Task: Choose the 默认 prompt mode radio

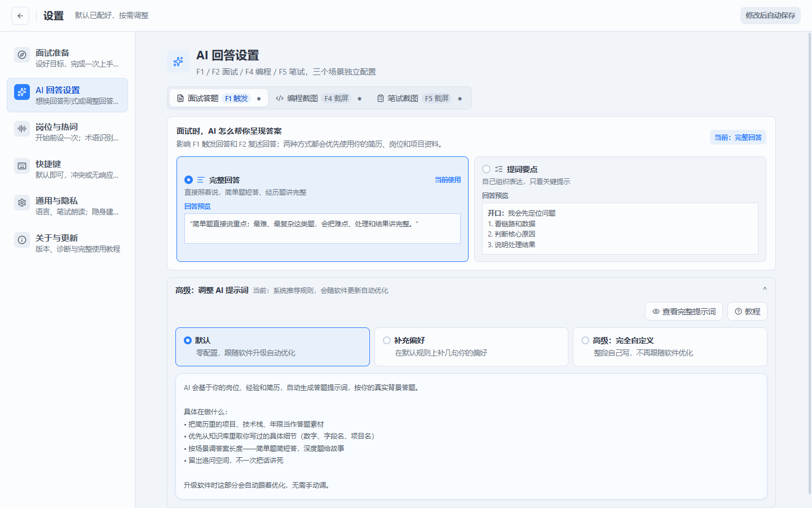Action: tap(188, 340)
